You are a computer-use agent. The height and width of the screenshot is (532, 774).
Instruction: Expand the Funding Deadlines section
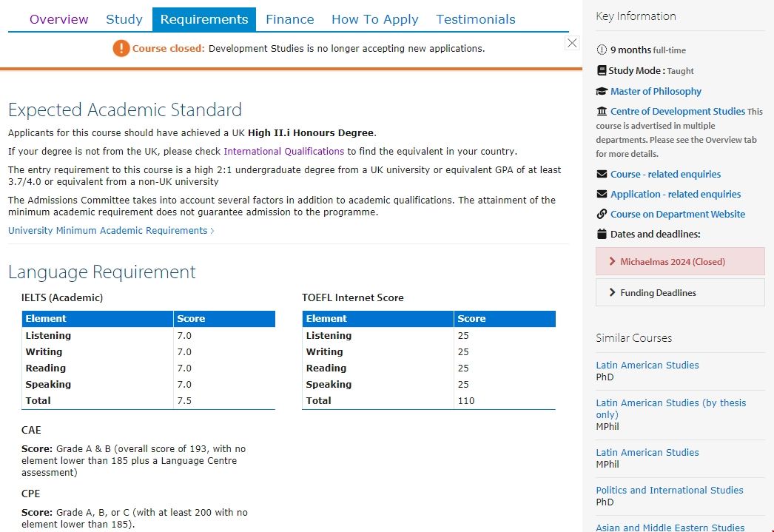679,293
